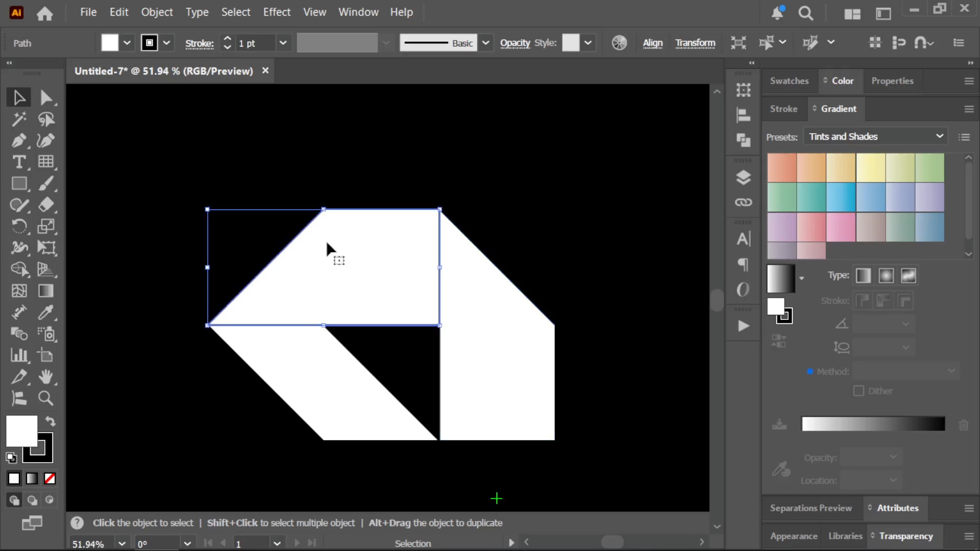
Task: Open the Appearance panel tab
Action: click(794, 536)
